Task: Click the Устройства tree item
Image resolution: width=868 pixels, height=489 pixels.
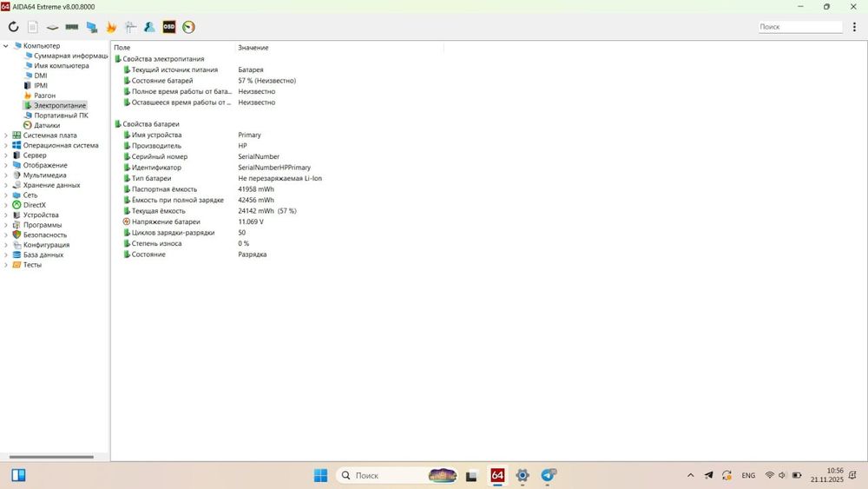Action: [x=41, y=215]
